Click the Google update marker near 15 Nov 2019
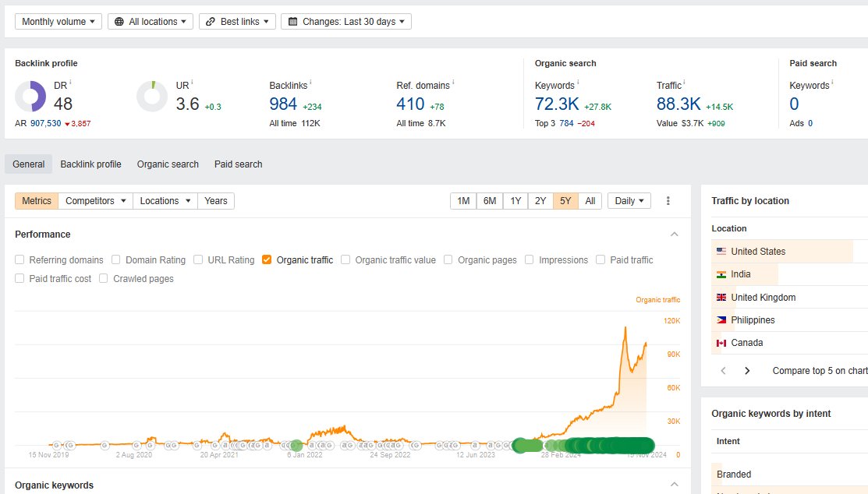This screenshot has width=868, height=494. (x=56, y=445)
